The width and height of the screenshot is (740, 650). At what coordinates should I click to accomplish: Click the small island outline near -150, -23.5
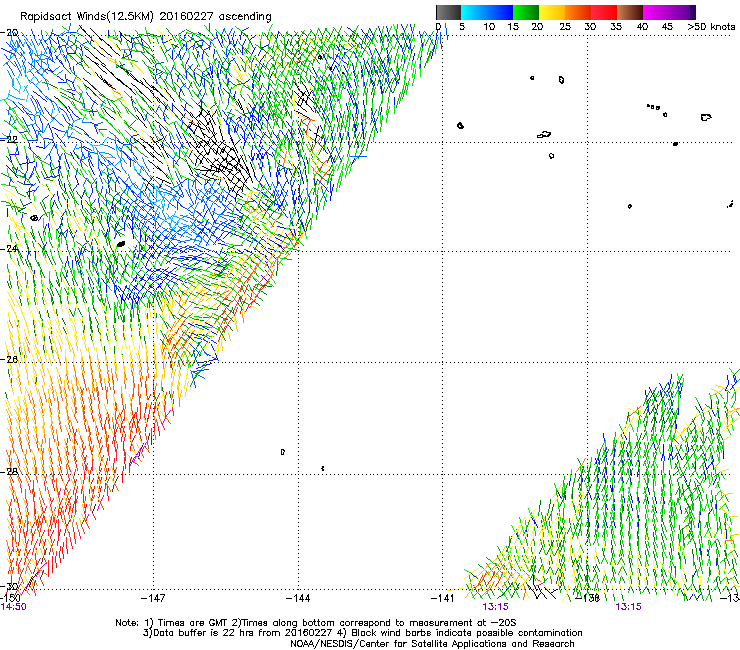(x=34, y=218)
